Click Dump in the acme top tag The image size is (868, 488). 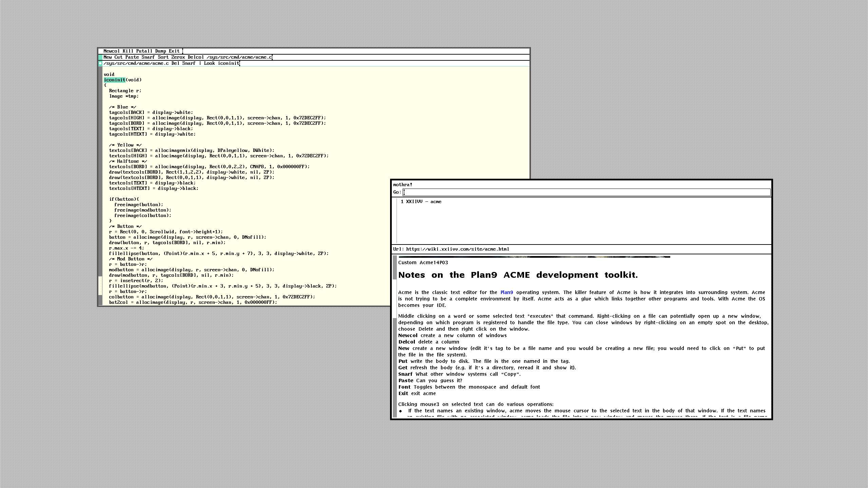point(160,51)
